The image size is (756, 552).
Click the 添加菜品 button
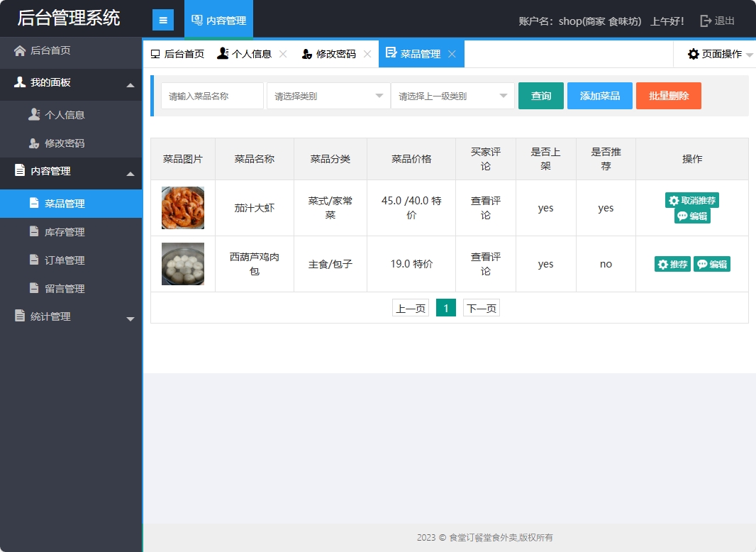(599, 95)
